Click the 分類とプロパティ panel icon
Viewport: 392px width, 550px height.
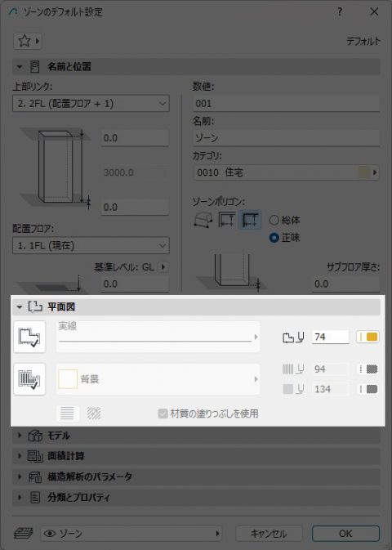(x=35, y=498)
